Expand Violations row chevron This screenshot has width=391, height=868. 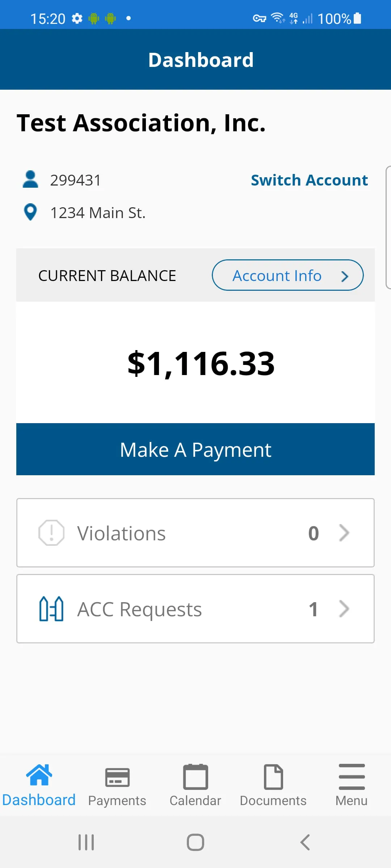click(344, 533)
